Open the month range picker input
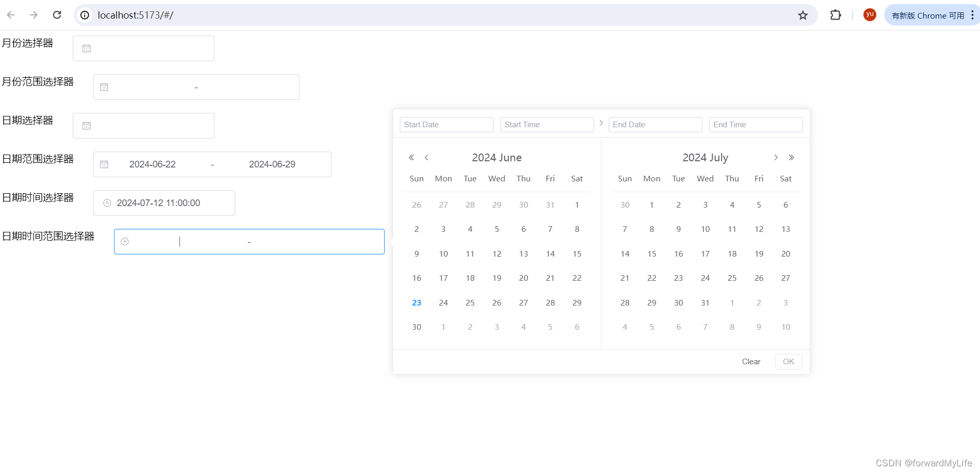The height and width of the screenshot is (473, 980). pyautogui.click(x=197, y=87)
